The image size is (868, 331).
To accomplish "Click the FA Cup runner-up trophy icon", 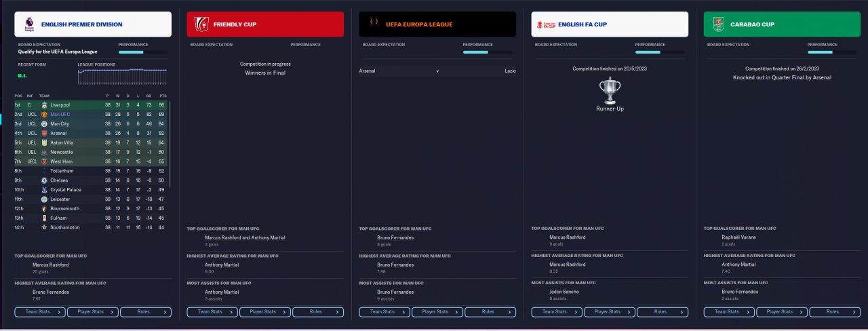I will [x=610, y=91].
